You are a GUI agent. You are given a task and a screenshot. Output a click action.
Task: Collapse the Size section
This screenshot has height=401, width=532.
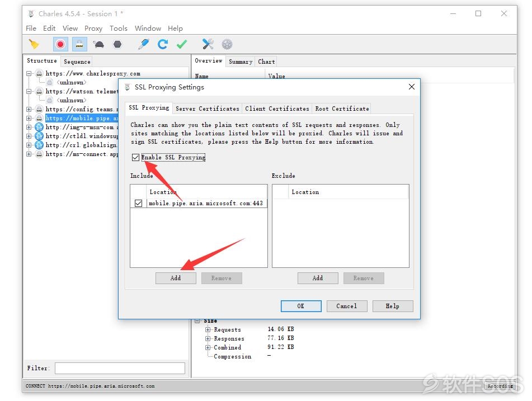pos(198,320)
